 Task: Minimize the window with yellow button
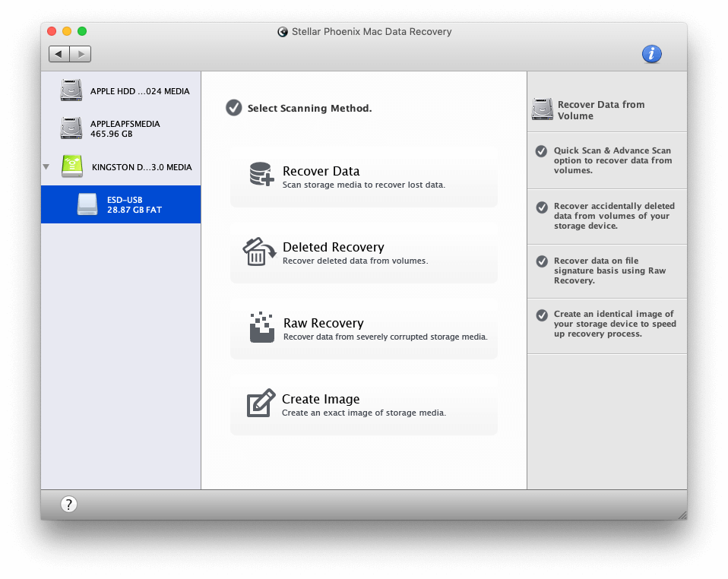67,31
